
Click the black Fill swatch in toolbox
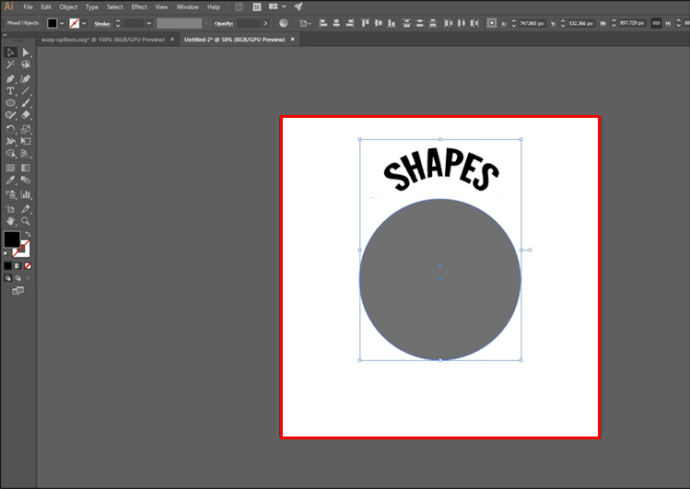[x=12, y=239]
